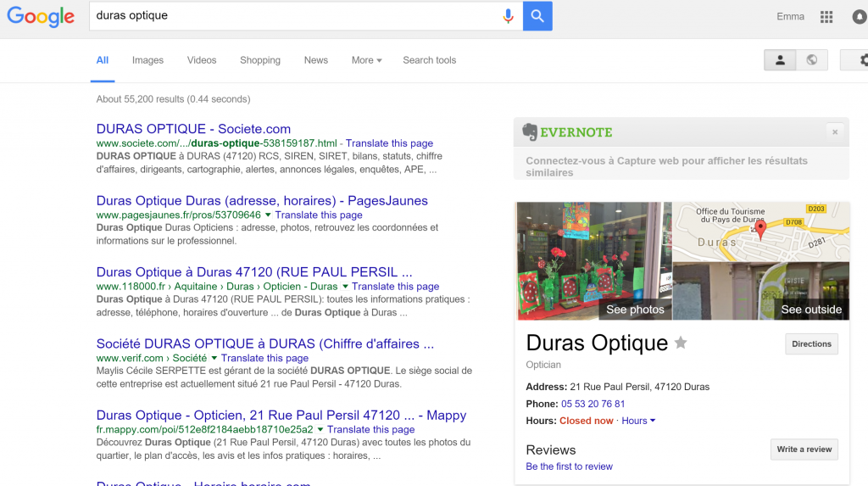
Task: Open the PagesJaunes Duras Optique result
Action: [x=262, y=201]
